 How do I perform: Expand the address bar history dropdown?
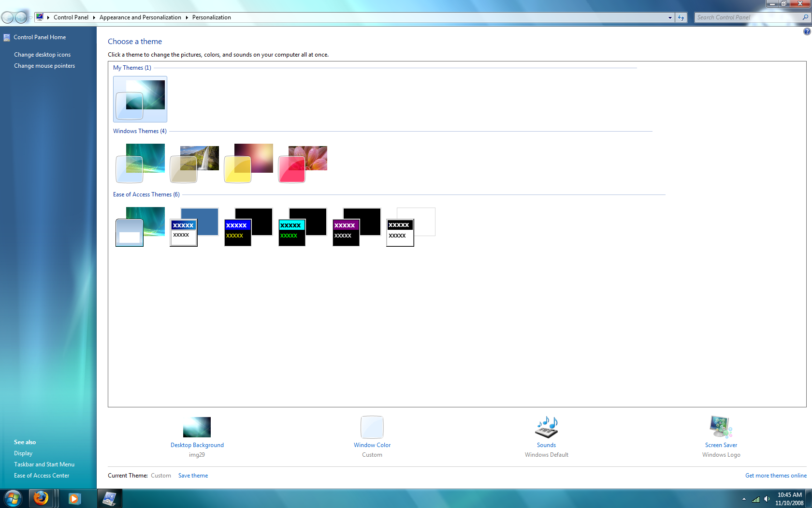(x=670, y=17)
